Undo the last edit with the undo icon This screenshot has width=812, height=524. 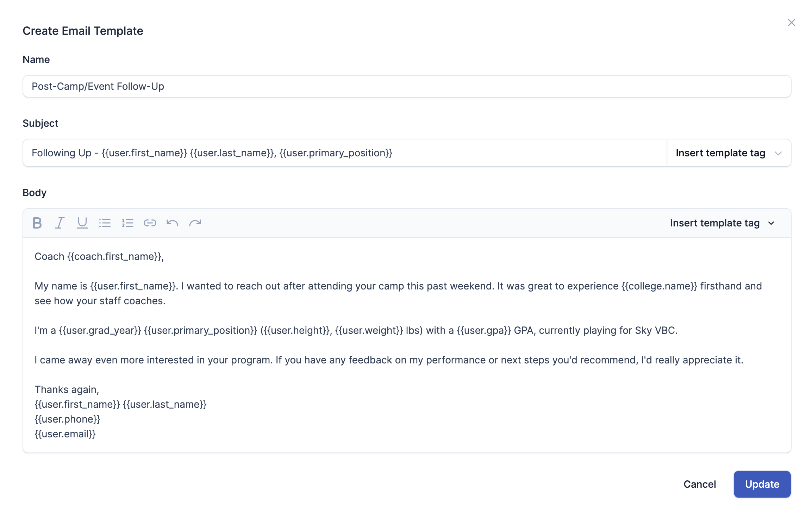pos(172,222)
